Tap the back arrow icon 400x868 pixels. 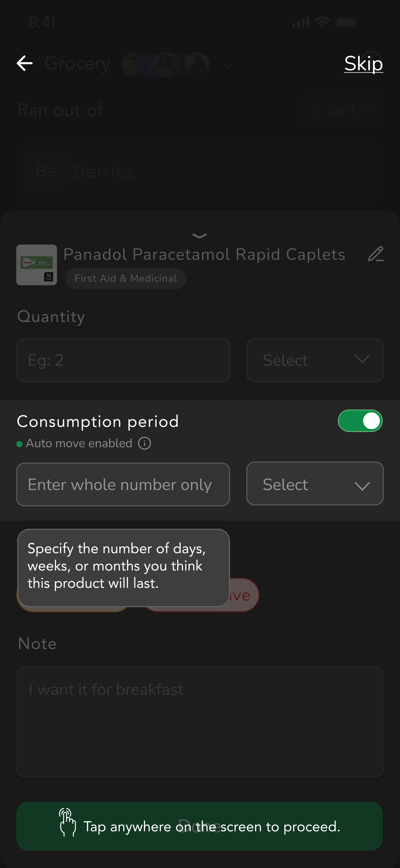25,63
